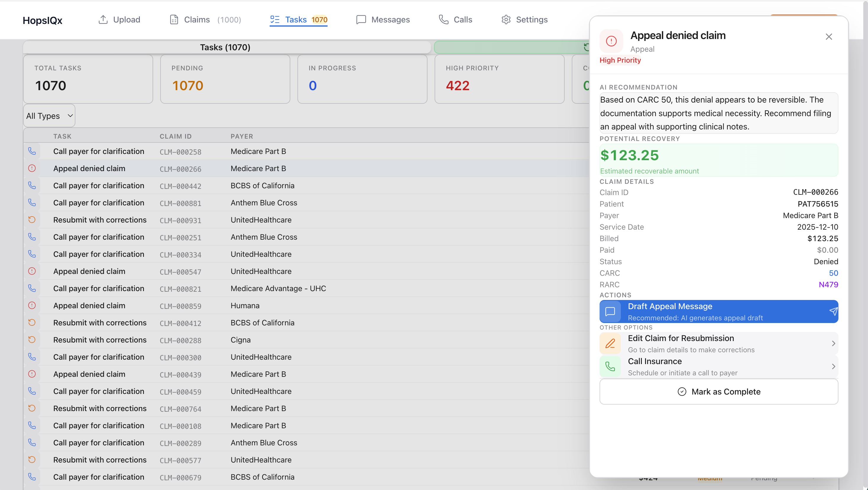Viewport: 868px width, 490px height.
Task: Click RARC code N479 link
Action: coord(828,285)
